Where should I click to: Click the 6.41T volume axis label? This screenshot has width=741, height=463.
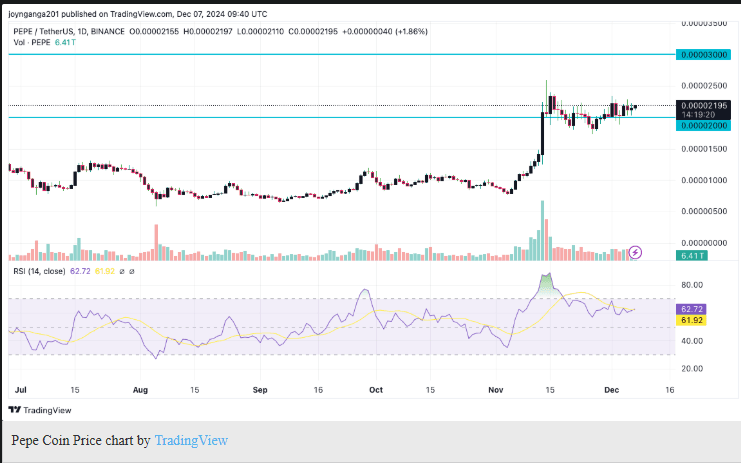692,256
